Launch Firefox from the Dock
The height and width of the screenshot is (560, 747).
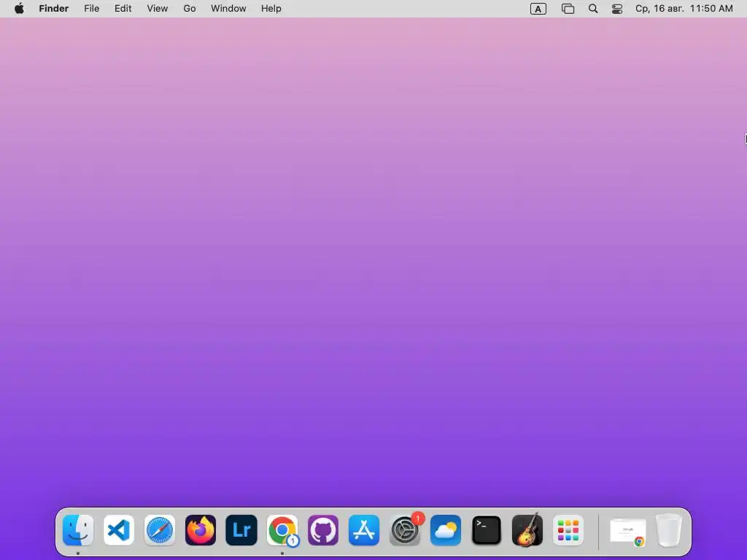pos(201,530)
